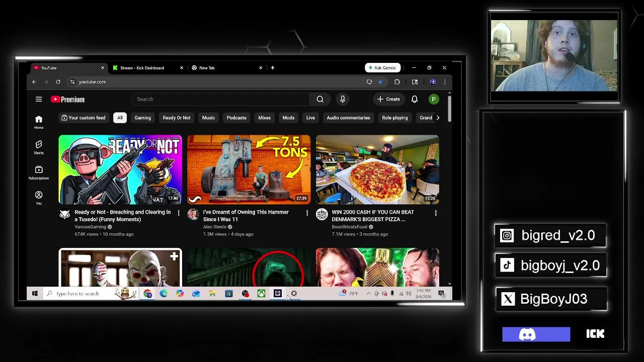
Task: Switch to the New Tab browser tab
Action: 227,68
